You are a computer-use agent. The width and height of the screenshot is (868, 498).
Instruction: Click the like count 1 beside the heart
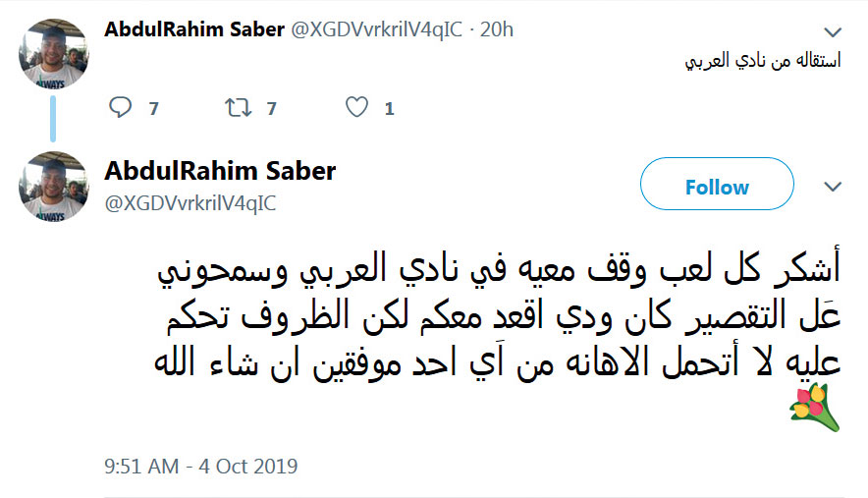390,109
